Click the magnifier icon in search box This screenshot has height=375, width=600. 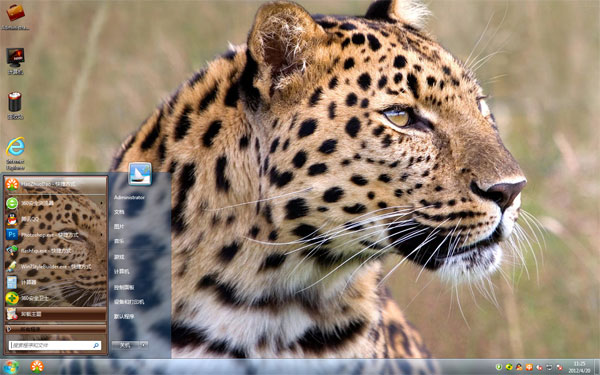[x=96, y=345]
